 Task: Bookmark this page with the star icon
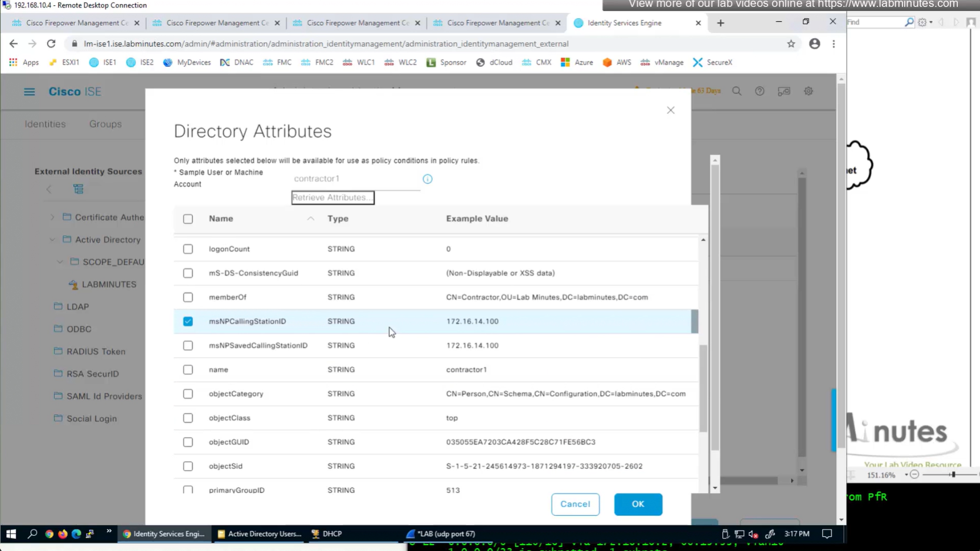click(x=791, y=44)
